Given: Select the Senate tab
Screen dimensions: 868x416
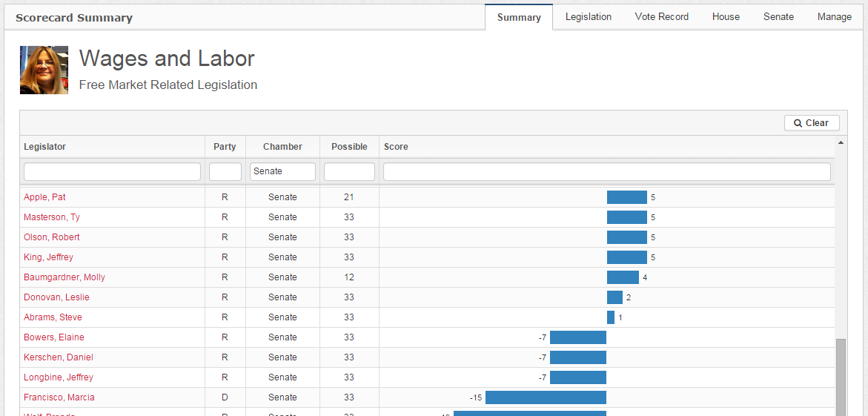Looking at the screenshot, I should click(778, 16).
